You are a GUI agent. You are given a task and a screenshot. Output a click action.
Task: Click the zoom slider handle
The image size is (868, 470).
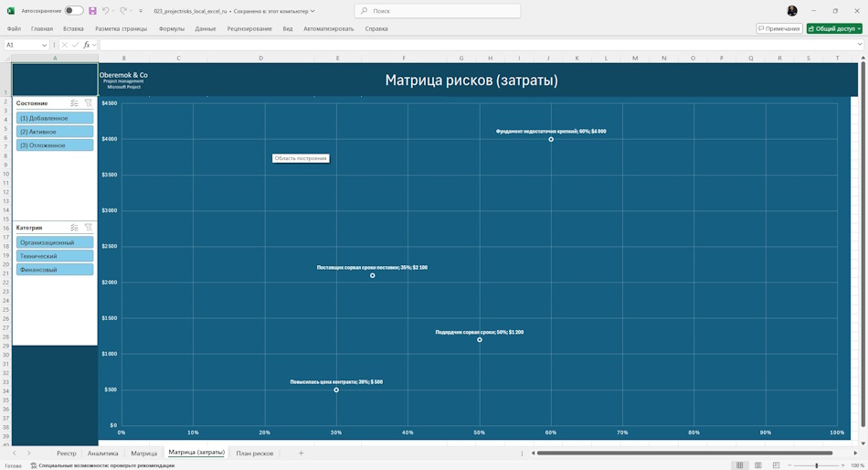[817, 465]
